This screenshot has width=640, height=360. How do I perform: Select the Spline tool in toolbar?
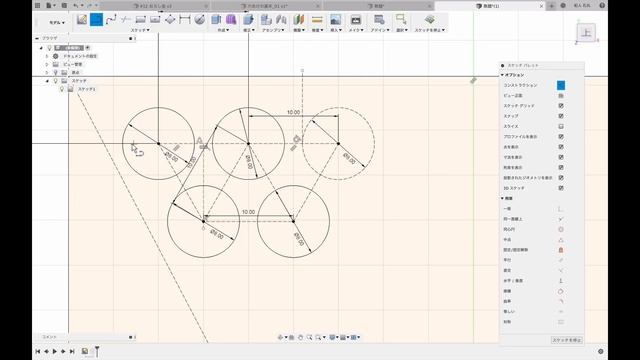tap(111, 19)
